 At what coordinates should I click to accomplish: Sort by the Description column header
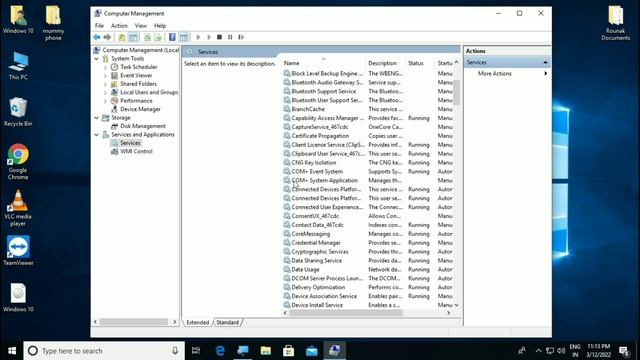tap(386, 63)
